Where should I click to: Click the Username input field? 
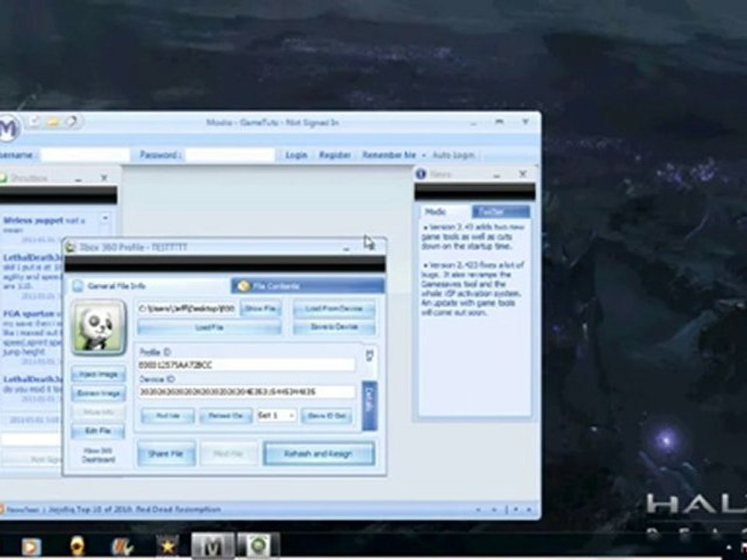(86, 156)
